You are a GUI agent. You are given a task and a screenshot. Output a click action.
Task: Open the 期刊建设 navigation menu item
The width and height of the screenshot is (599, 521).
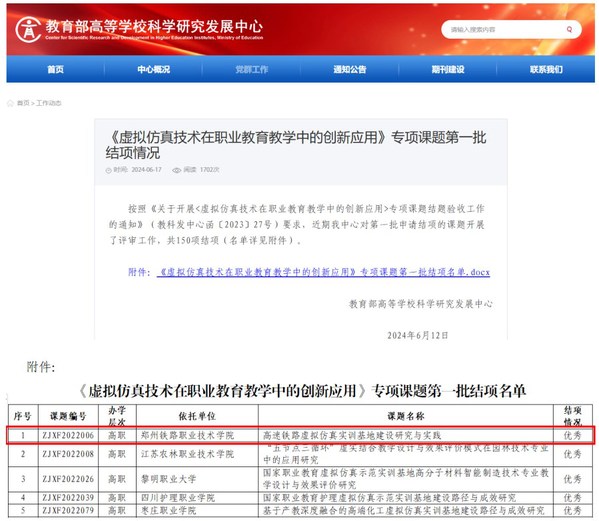coord(448,70)
